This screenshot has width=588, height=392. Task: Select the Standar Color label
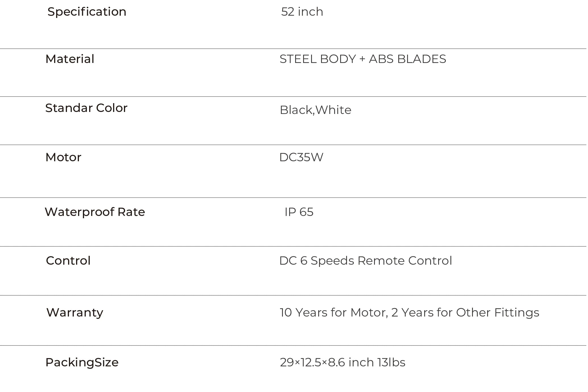click(86, 108)
